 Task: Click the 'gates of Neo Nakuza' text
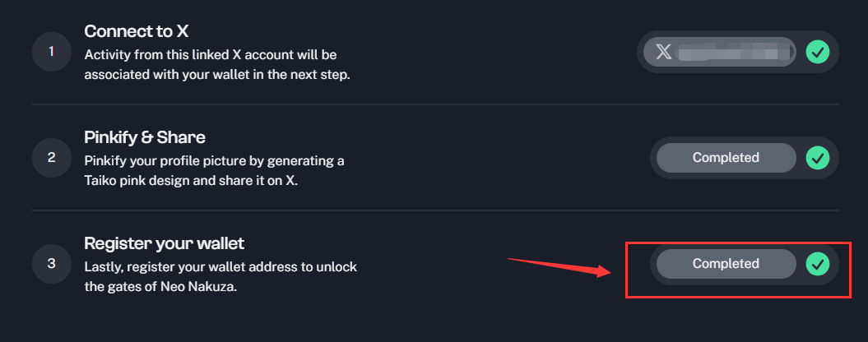click(160, 287)
